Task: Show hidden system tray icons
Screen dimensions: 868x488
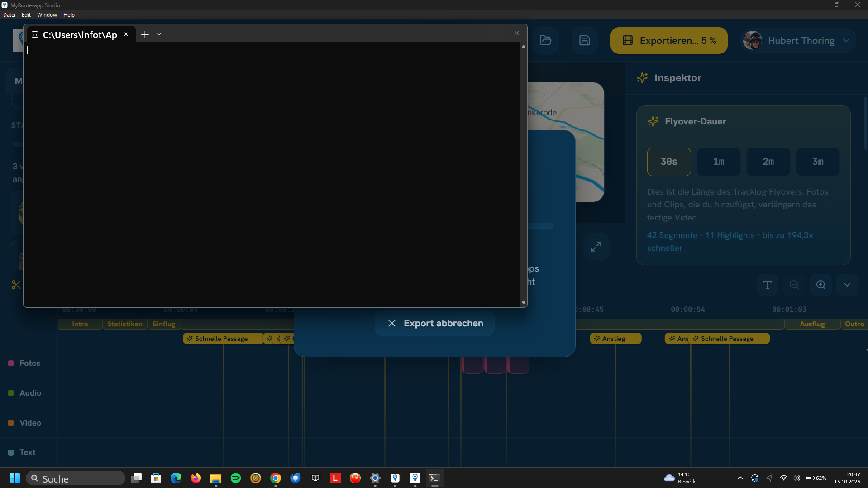Action: [740, 478]
